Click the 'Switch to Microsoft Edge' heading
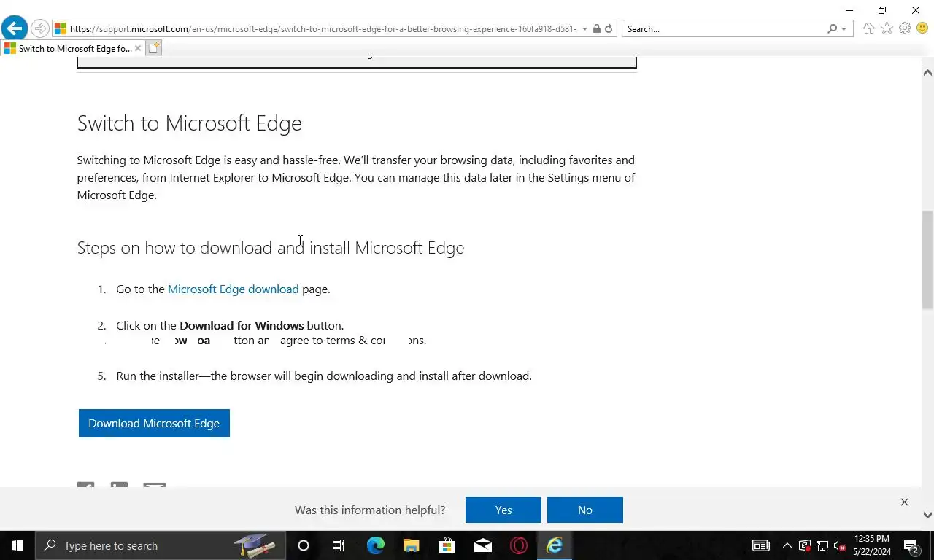 190,122
